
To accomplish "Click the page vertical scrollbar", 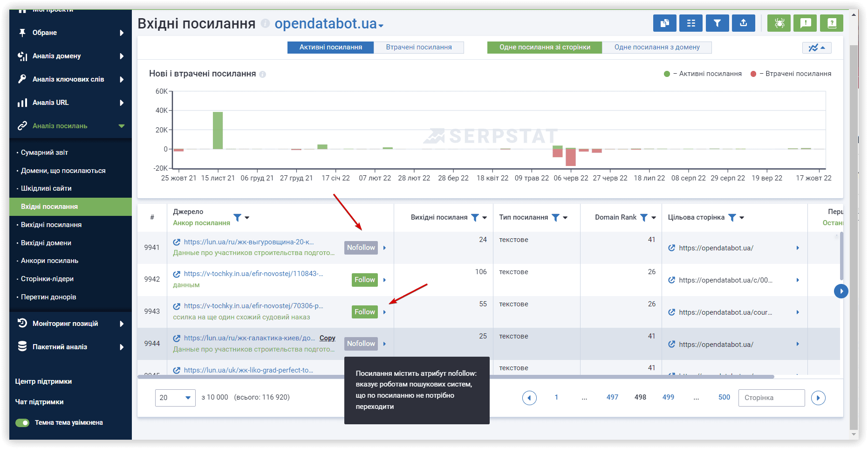I will click(x=854, y=238).
